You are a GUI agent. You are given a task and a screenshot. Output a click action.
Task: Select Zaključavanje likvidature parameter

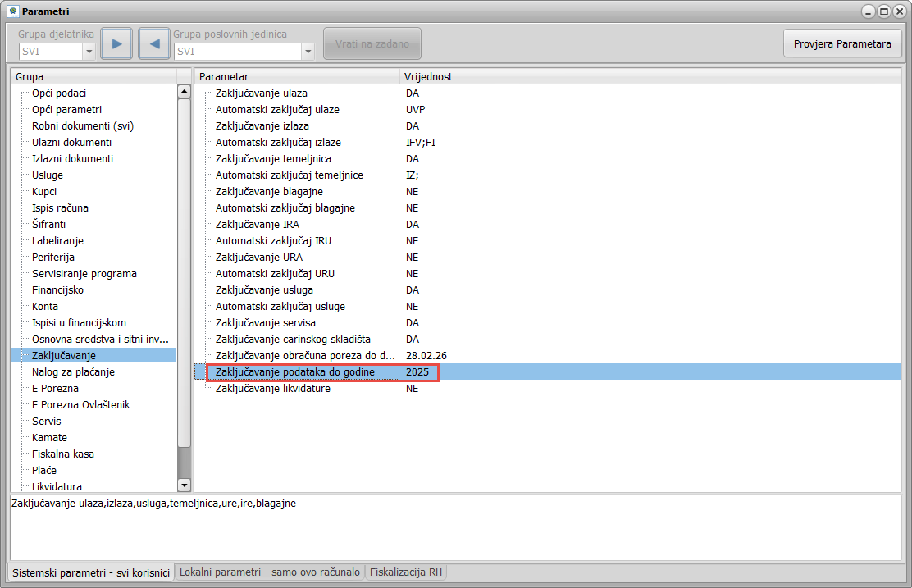click(x=272, y=388)
